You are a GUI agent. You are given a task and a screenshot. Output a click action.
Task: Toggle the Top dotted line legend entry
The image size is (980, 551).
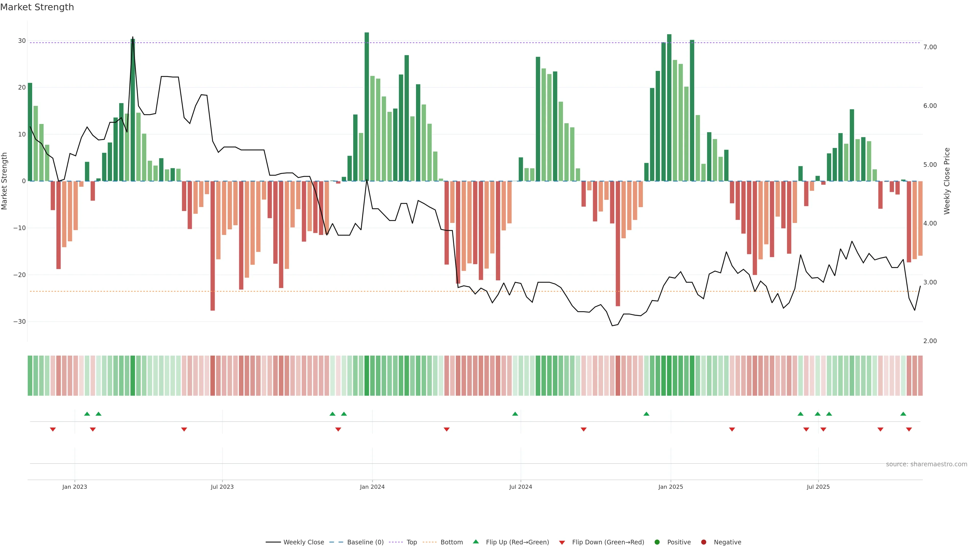[411, 542]
